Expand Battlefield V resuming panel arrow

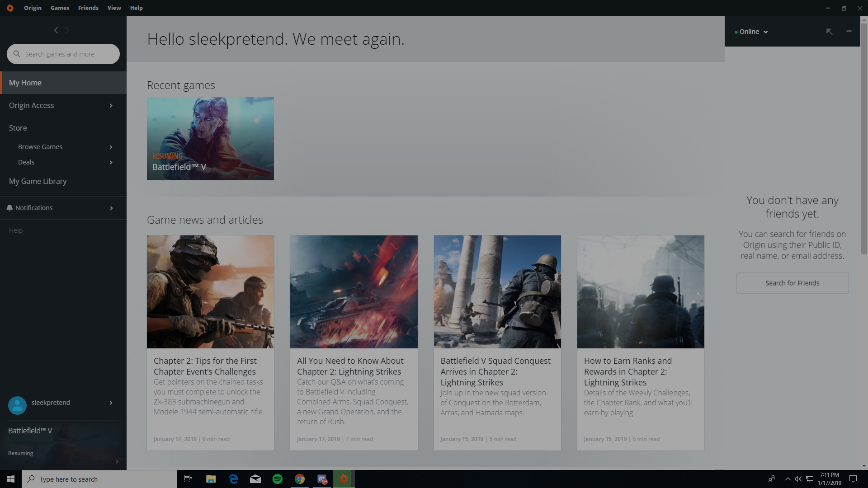tap(117, 461)
